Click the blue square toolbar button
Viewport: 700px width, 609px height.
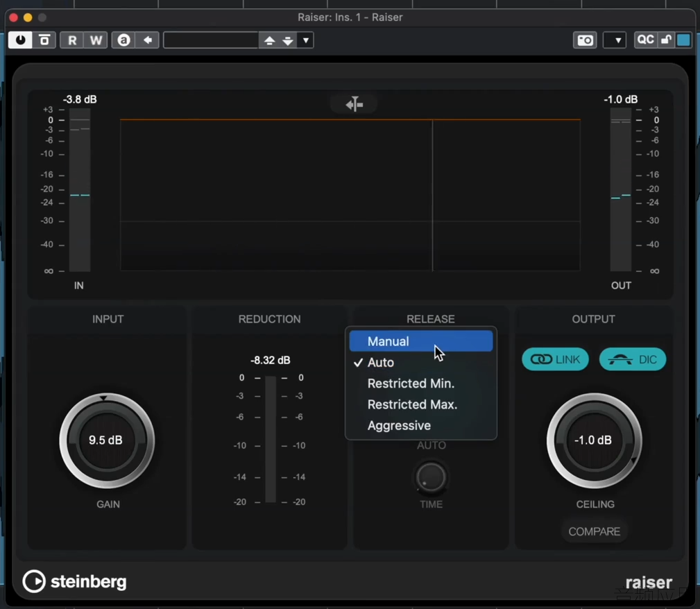pyautogui.click(x=683, y=40)
